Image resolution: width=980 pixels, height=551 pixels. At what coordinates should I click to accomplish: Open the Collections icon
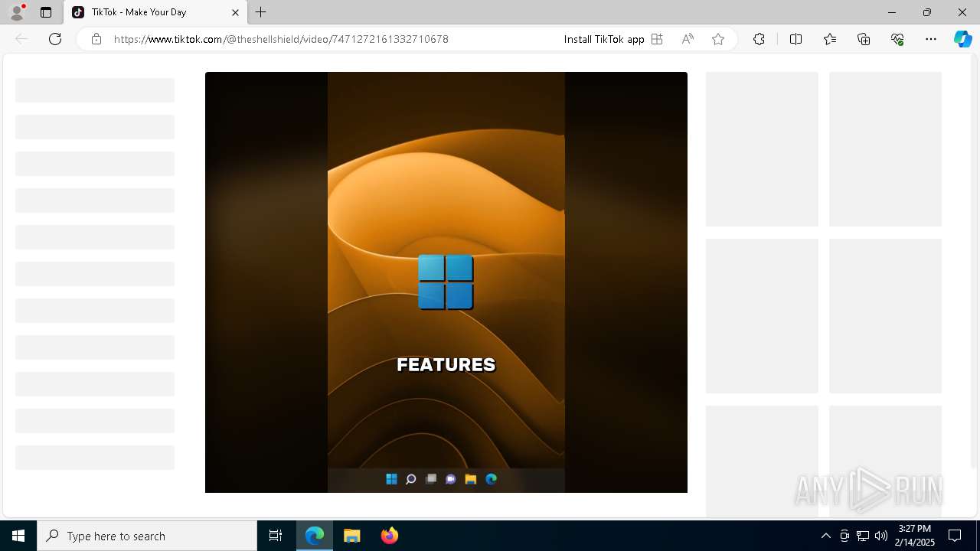tap(864, 39)
